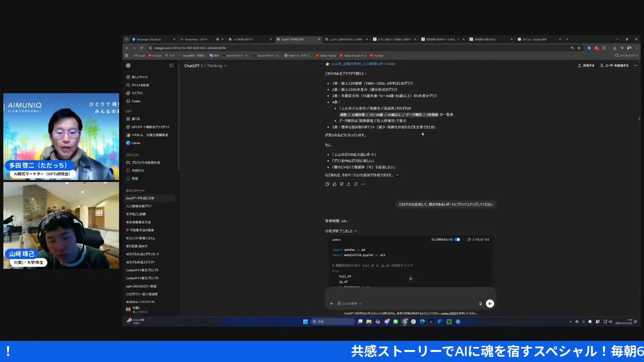Viewport: 644px width, 362px height.
Task: Open the ライブラリ section
Action: tap(136, 93)
